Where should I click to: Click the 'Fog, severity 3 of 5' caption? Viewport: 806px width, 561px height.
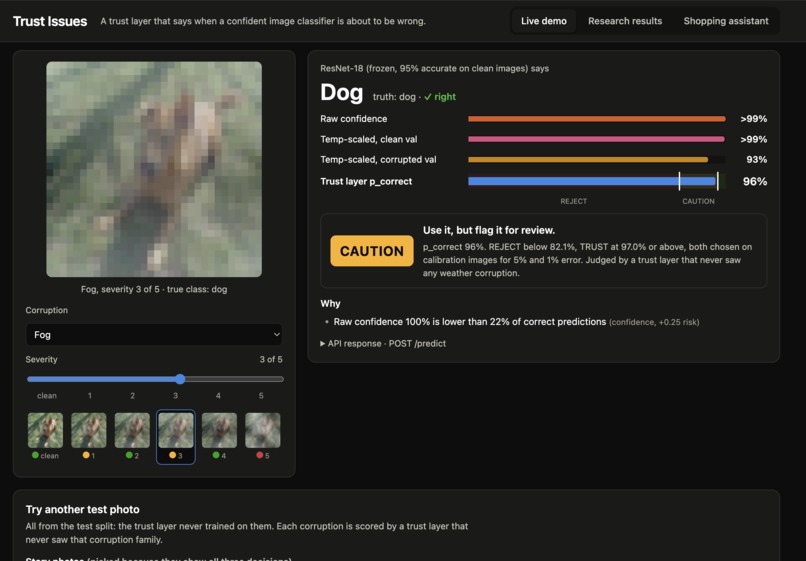tap(154, 289)
